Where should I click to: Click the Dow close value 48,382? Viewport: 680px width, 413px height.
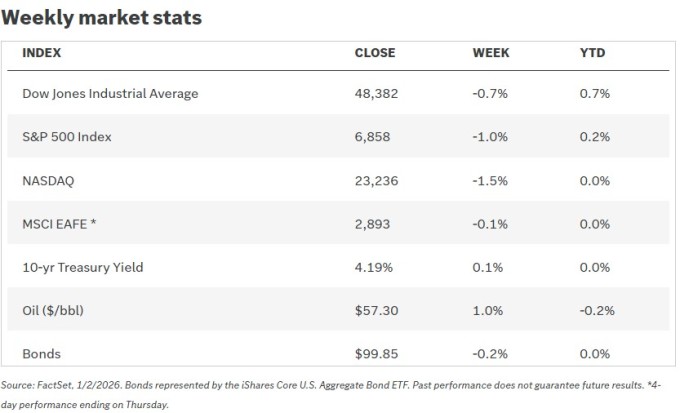(x=375, y=94)
